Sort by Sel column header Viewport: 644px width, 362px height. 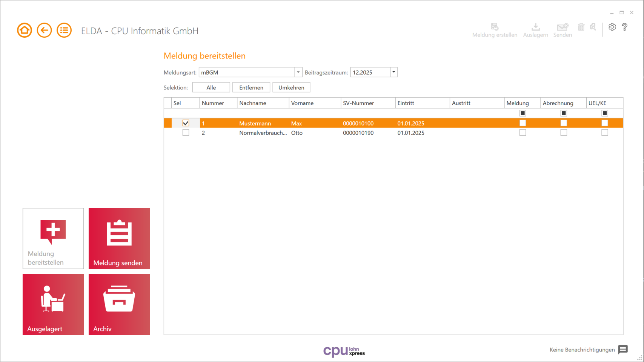pos(186,103)
